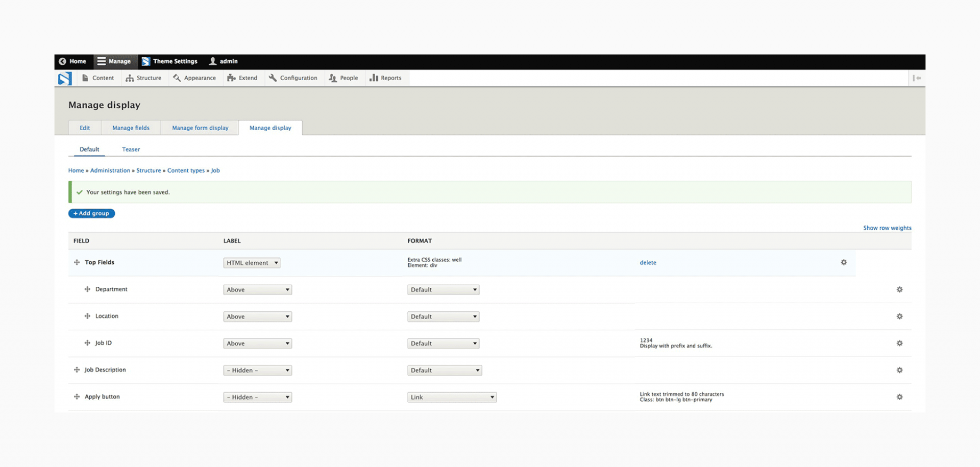Collapse the admin toolbar with orientation toggle
The width and height of the screenshot is (980, 467).
917,78
